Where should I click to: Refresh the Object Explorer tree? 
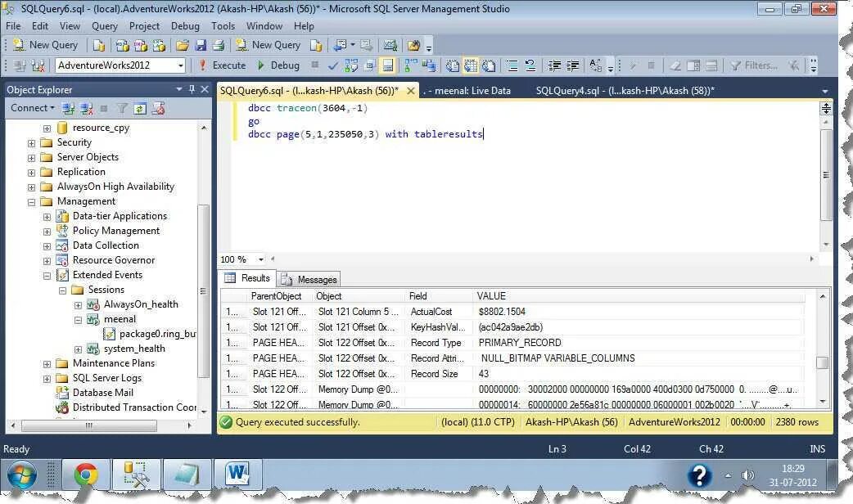(138, 108)
